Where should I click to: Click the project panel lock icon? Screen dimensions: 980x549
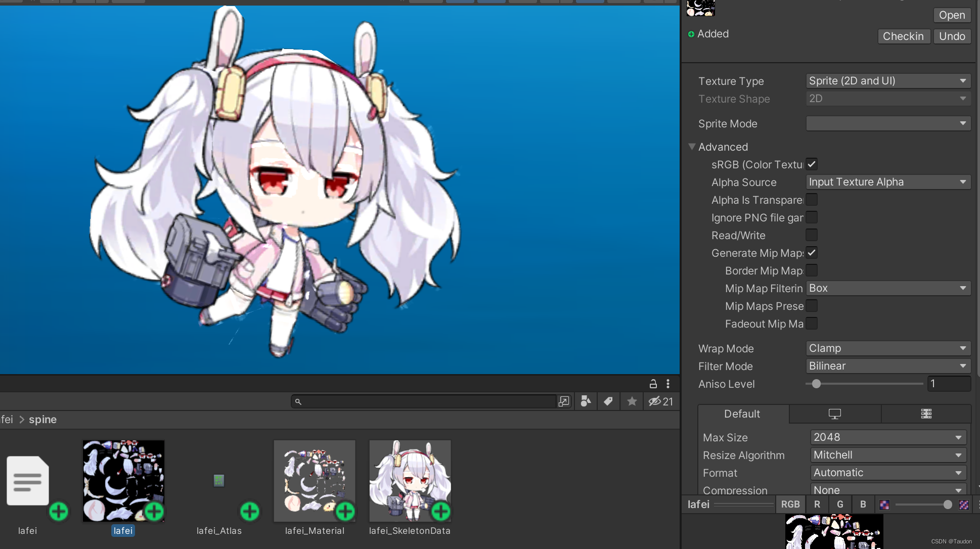653,384
